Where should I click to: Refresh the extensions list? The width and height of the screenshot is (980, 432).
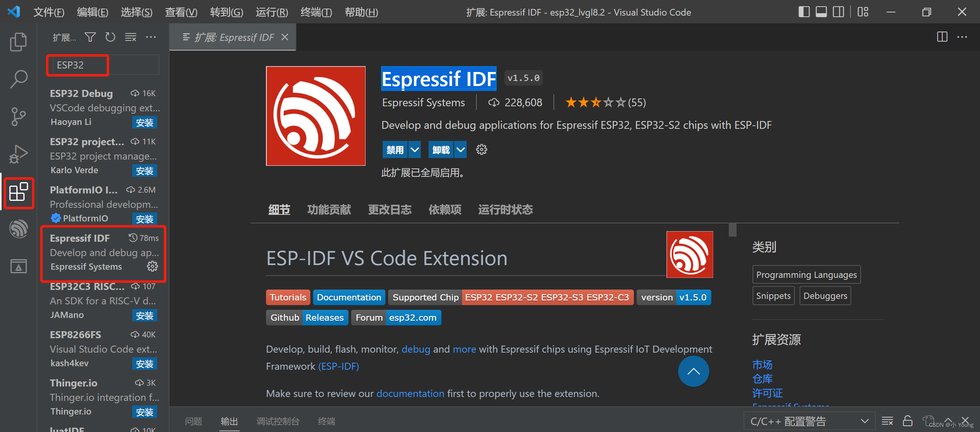pos(110,37)
